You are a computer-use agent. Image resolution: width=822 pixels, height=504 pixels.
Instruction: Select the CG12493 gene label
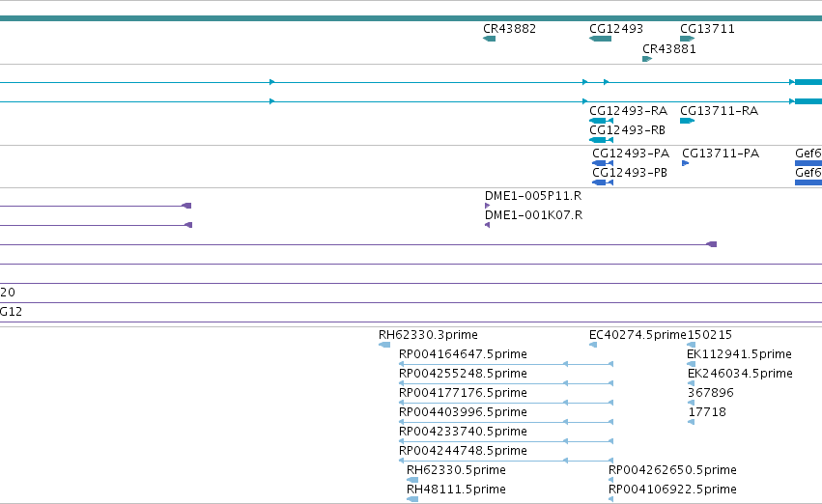[x=616, y=29]
